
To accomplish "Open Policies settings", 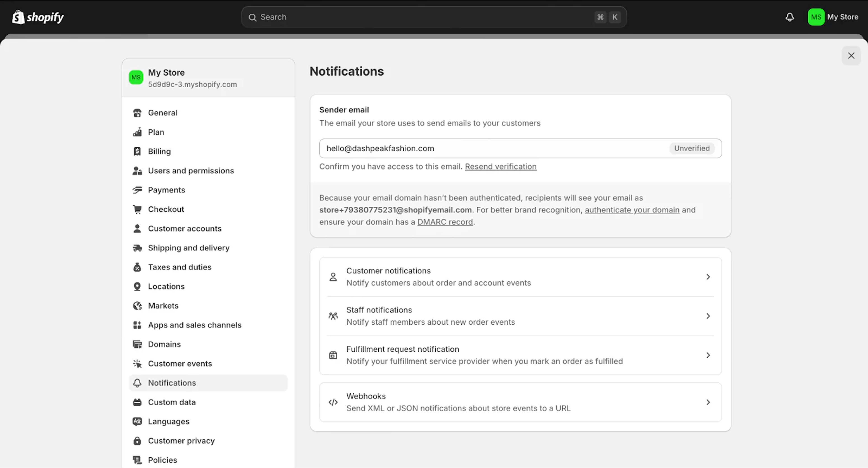I will 208,460.
